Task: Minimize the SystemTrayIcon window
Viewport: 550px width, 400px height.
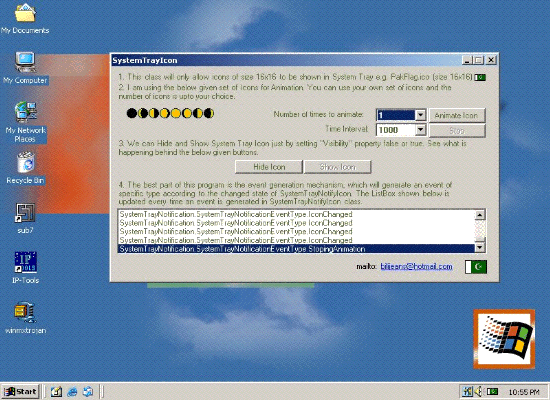Action: point(467,60)
